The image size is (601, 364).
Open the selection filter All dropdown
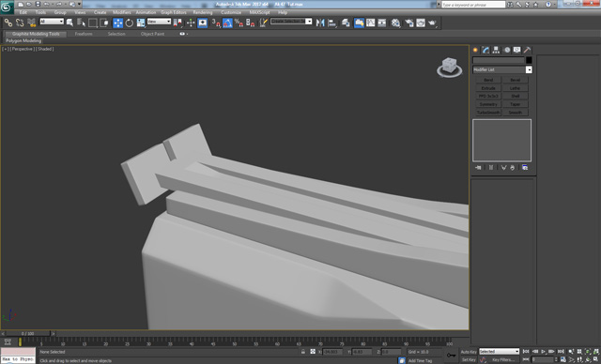(52, 22)
